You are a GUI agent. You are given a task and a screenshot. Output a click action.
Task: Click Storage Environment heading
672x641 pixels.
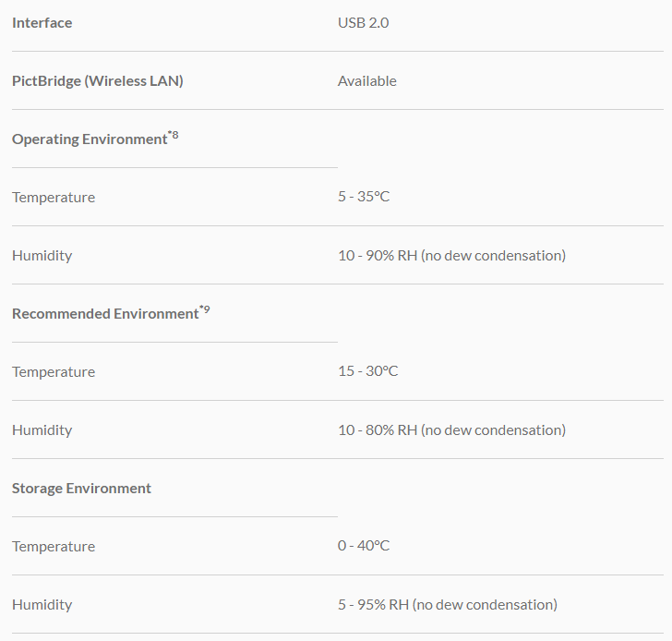(x=81, y=489)
